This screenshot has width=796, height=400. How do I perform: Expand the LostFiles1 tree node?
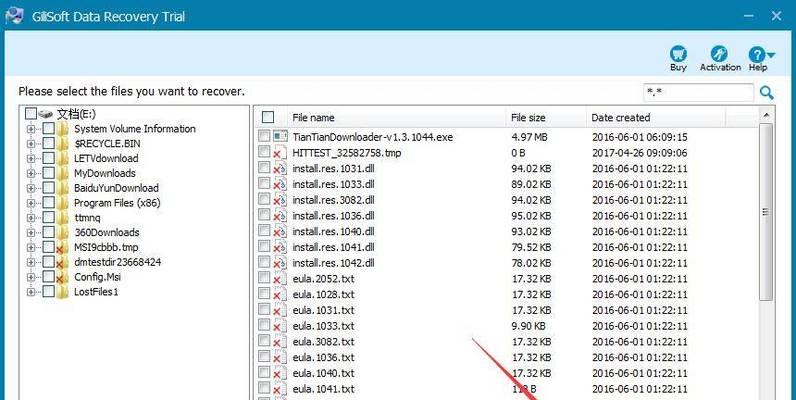pyautogui.click(x=31, y=292)
